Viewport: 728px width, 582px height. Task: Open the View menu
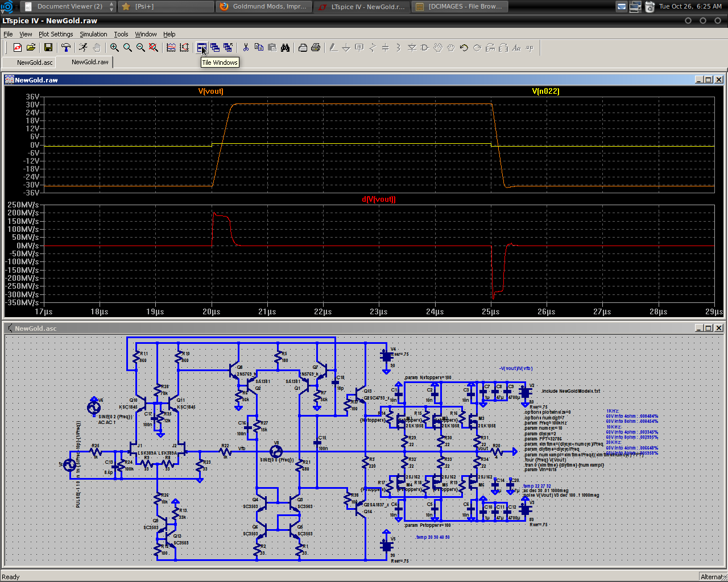[26, 34]
